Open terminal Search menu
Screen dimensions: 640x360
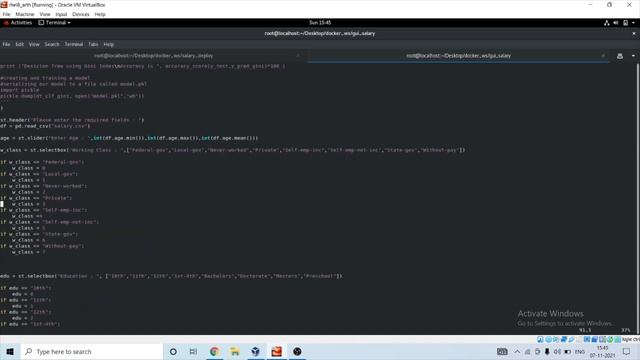click(52, 44)
